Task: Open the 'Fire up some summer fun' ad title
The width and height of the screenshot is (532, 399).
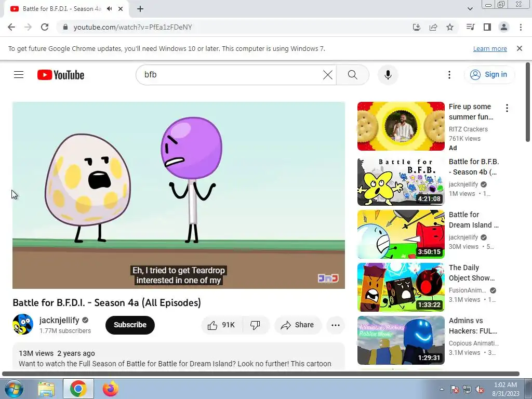Action: [x=471, y=112]
